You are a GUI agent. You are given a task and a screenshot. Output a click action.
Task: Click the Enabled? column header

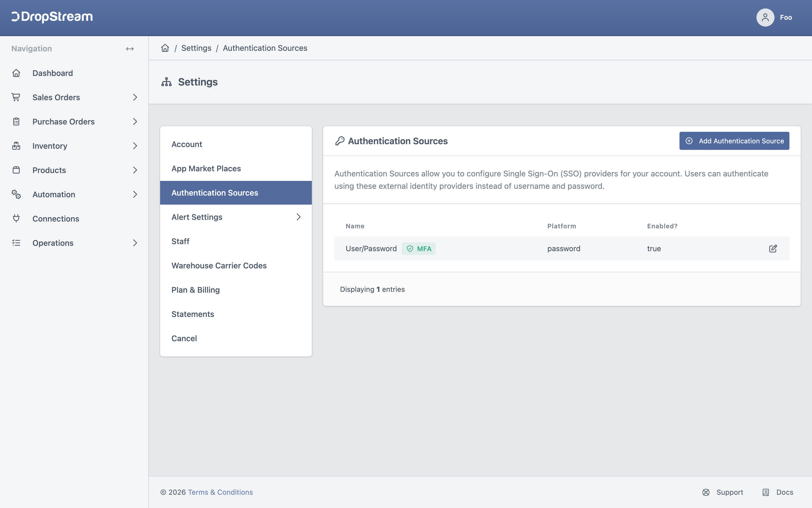point(662,226)
